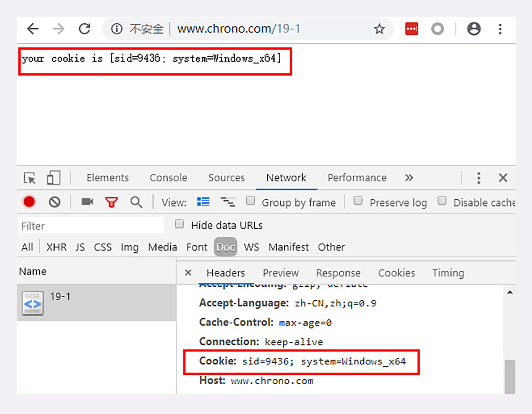Toggle the device toolbar icon
This screenshot has height=414, width=532.
coord(53,178)
